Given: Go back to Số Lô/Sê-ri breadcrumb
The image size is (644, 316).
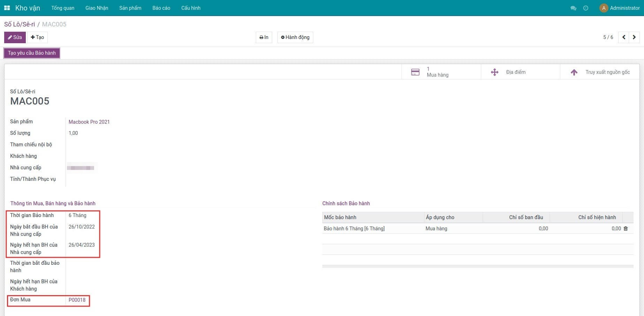Looking at the screenshot, I should pos(20,24).
